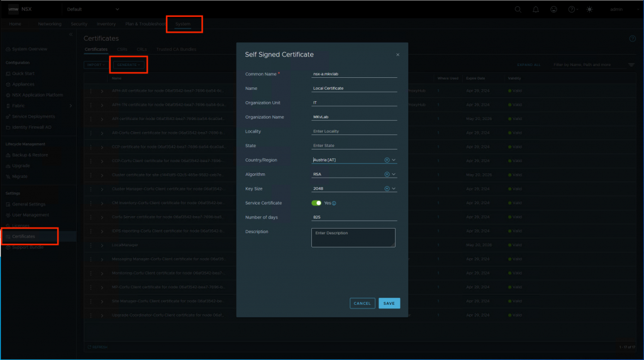Open the Algorithm dropdown arrow
The width and height of the screenshot is (644, 360).
[x=394, y=174]
